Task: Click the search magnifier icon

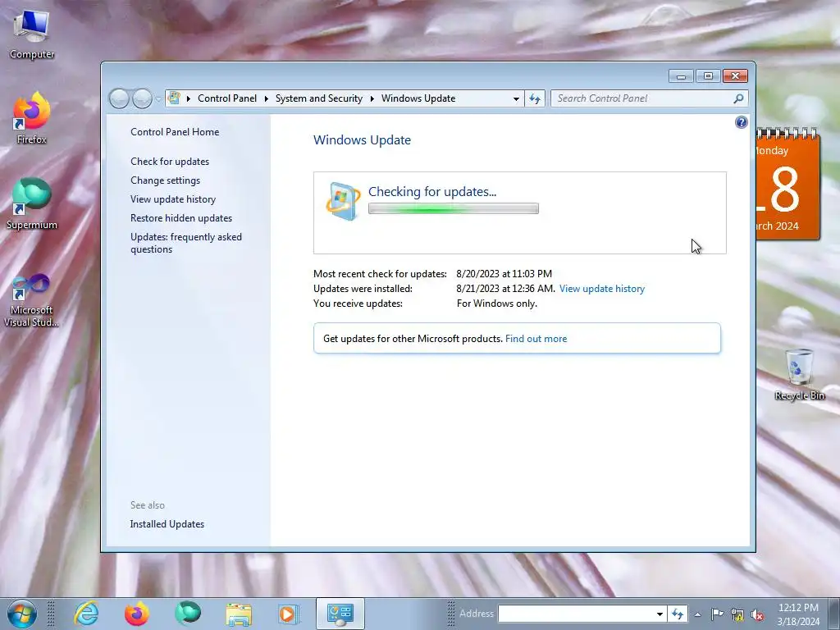Action: pos(738,98)
